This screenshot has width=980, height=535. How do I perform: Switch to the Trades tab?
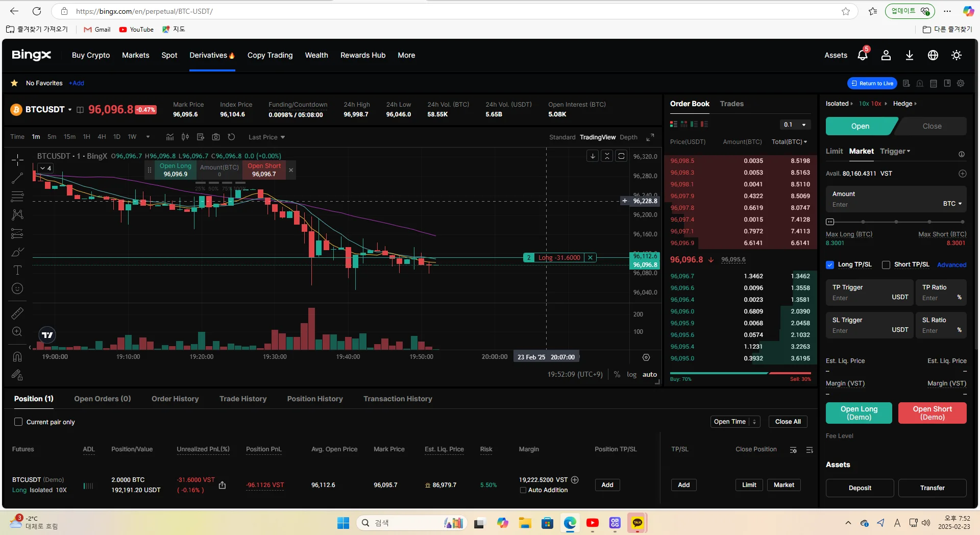pyautogui.click(x=731, y=104)
